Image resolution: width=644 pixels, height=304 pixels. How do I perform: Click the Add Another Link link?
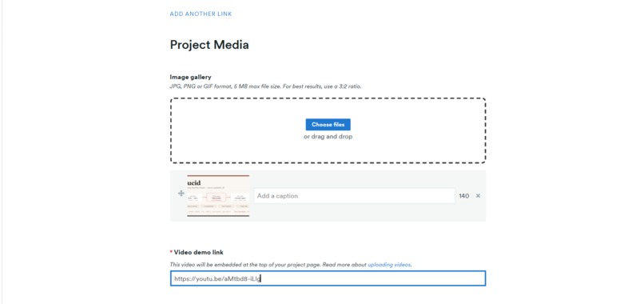pos(201,14)
